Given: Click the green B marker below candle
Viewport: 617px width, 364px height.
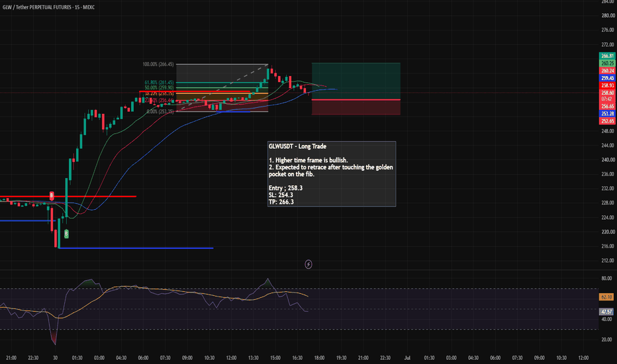Looking at the screenshot, I should 66,234.
